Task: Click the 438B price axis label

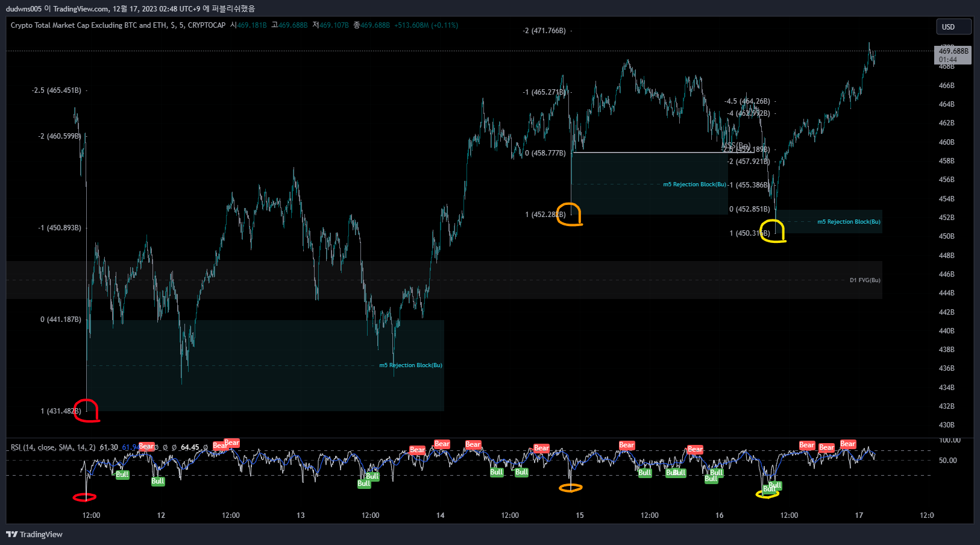Action: [x=947, y=350]
